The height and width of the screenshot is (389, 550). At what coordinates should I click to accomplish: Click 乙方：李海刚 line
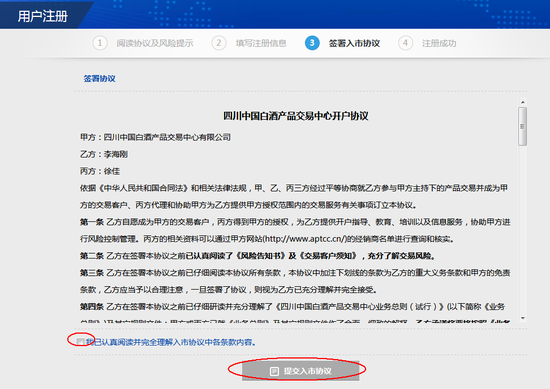104,154
